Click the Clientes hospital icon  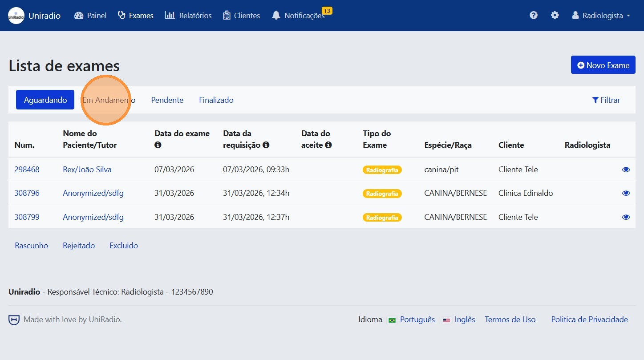226,15
